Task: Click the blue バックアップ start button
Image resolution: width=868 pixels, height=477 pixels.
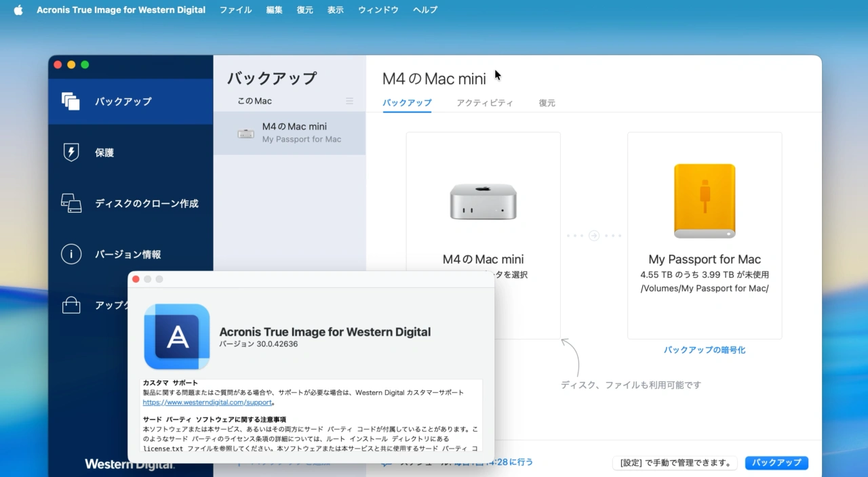Action: [776, 463]
